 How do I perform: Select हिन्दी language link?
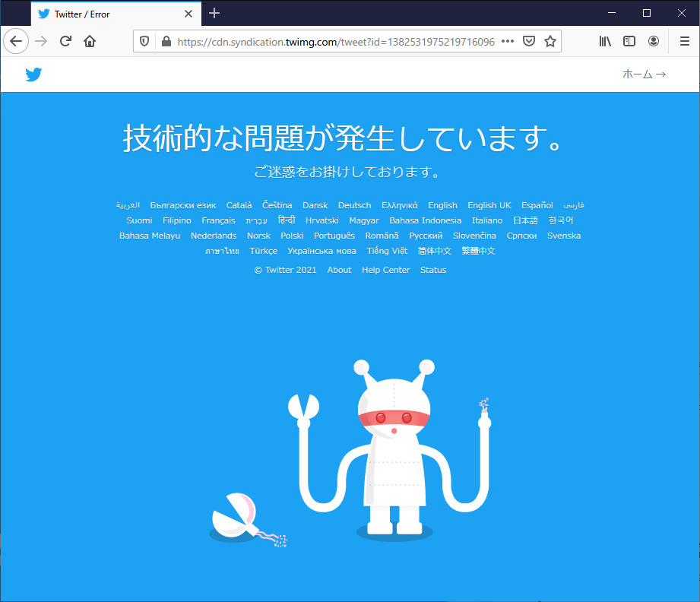click(287, 220)
